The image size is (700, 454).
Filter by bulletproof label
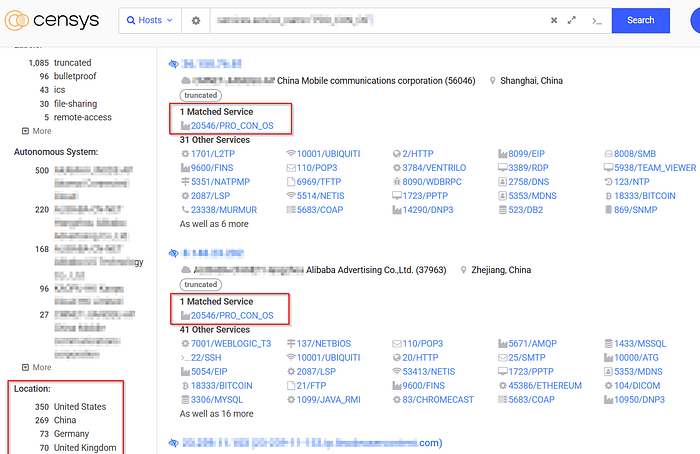click(x=75, y=76)
